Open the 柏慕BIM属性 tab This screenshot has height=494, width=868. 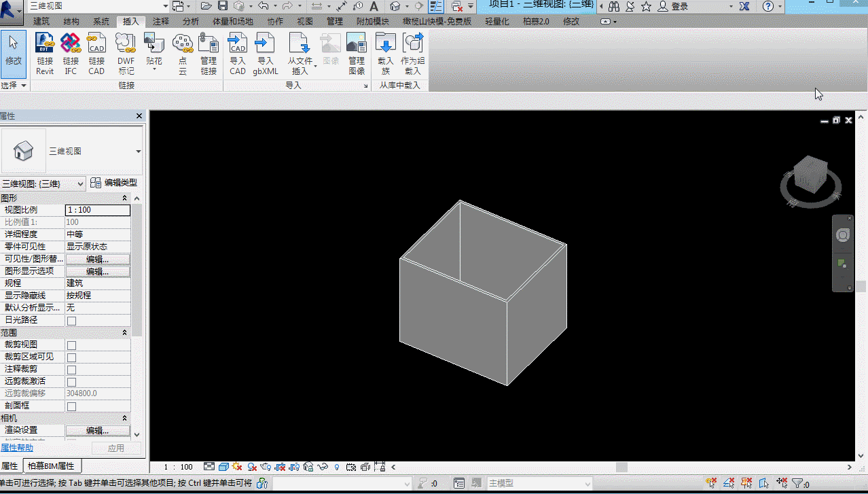[x=52, y=465]
